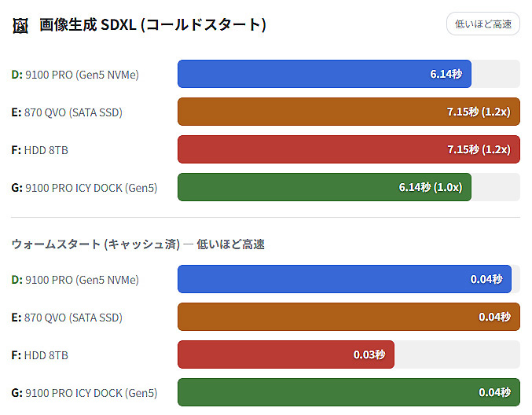Click the orange warm start 0.04秒 bar
This screenshot has height=415, width=532.
coord(348,317)
